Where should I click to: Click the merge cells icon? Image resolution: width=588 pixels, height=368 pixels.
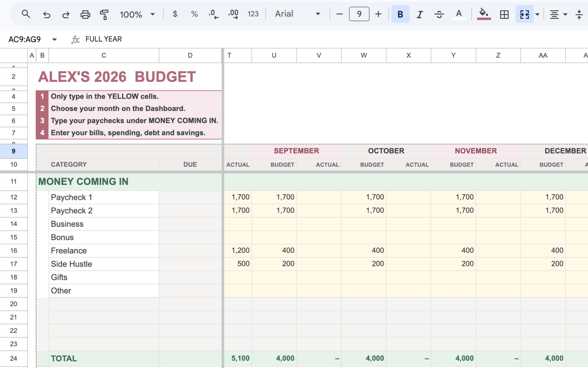coord(524,14)
